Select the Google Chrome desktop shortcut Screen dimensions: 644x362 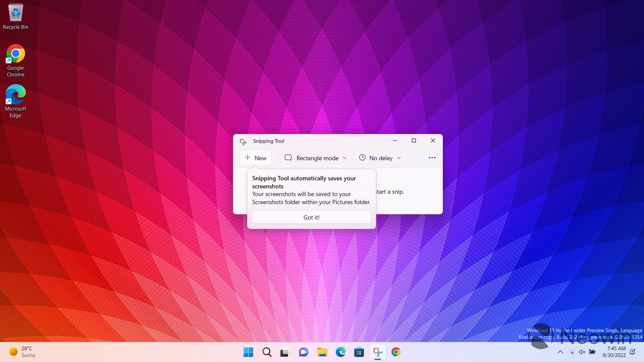(x=15, y=60)
